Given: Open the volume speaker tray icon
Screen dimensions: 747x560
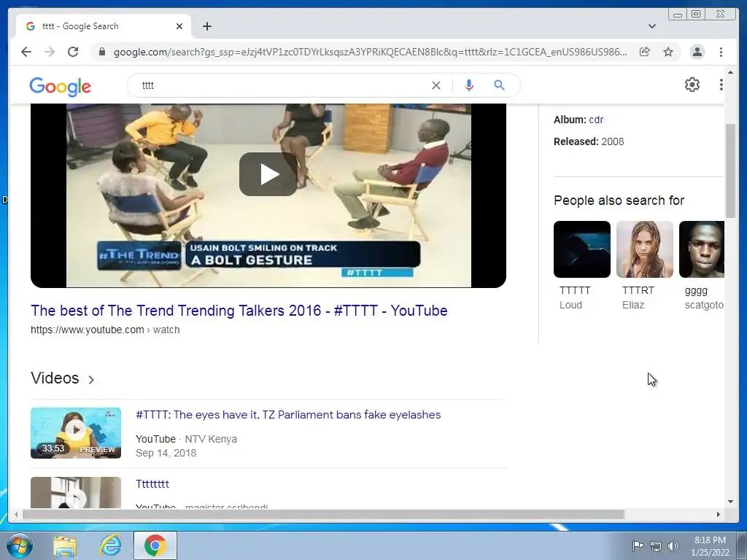Looking at the screenshot, I should click(673, 546).
